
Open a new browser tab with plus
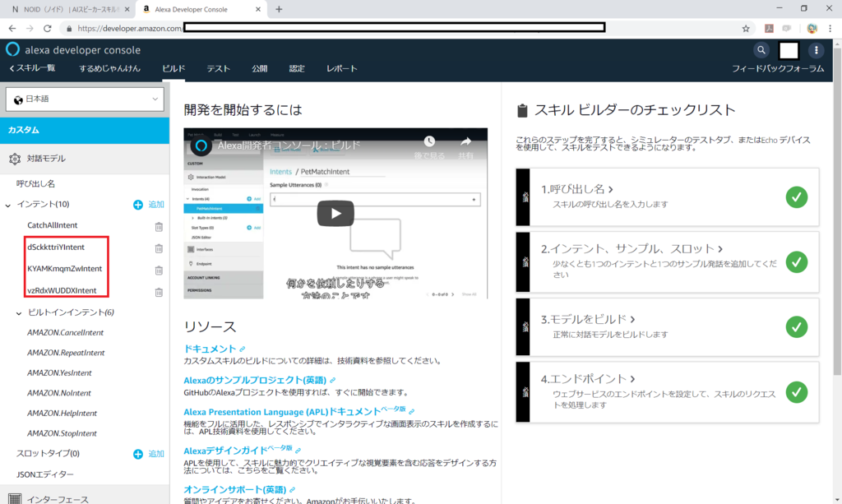tap(279, 9)
